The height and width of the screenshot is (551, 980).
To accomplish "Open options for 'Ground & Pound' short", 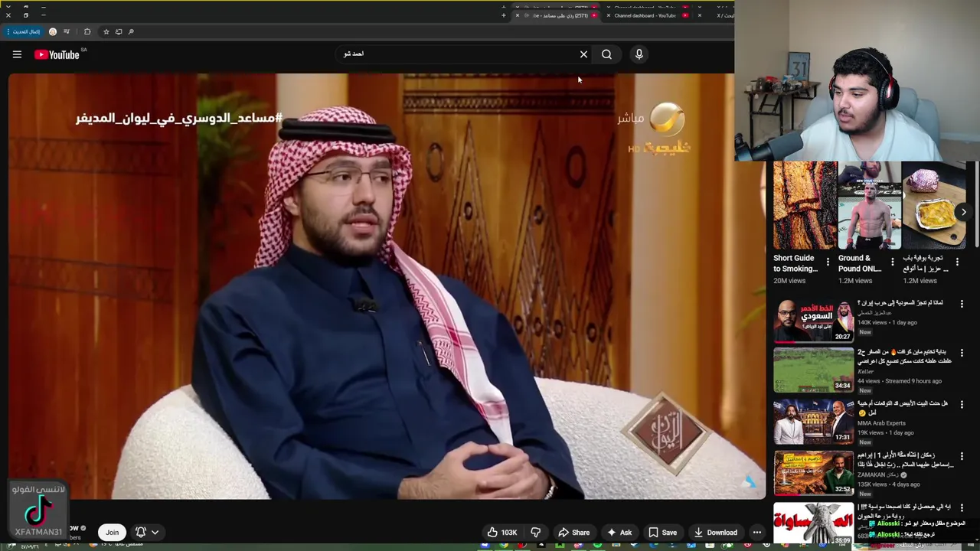I will 892,262.
